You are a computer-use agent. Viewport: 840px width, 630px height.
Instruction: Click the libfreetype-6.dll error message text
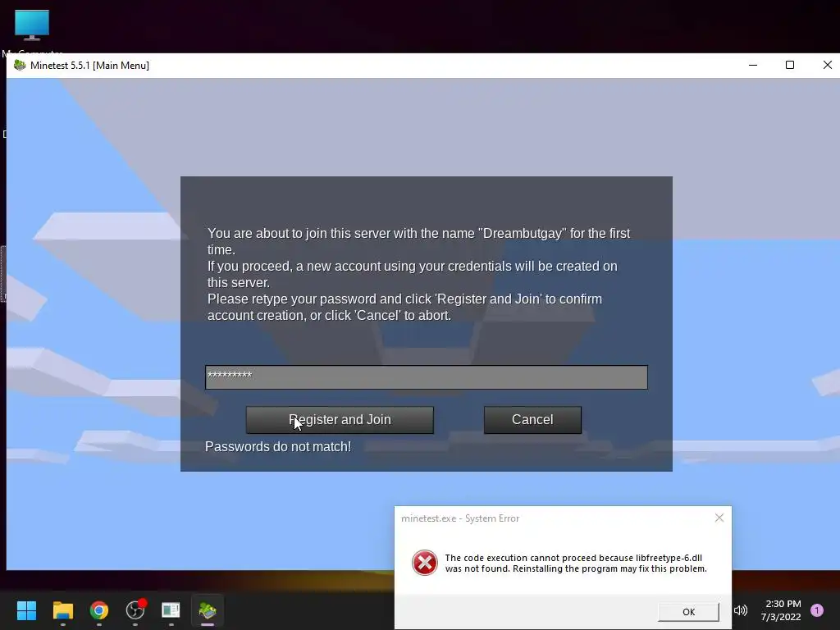[x=576, y=563]
